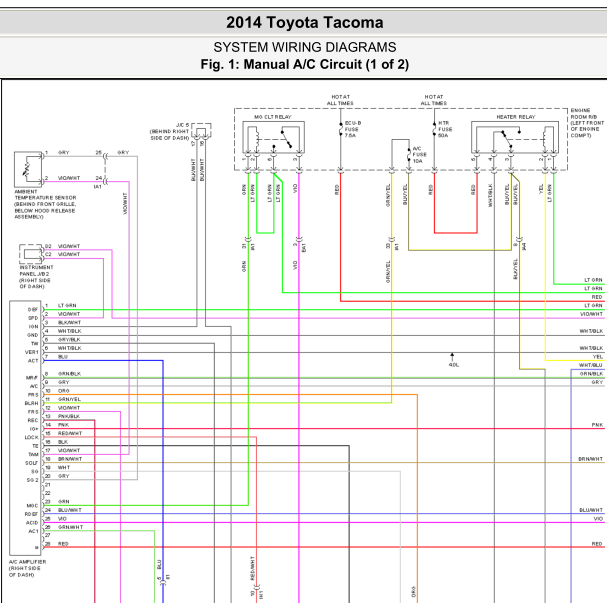Select the "BRN/WHT" wire label at pin 18

(x=70, y=459)
